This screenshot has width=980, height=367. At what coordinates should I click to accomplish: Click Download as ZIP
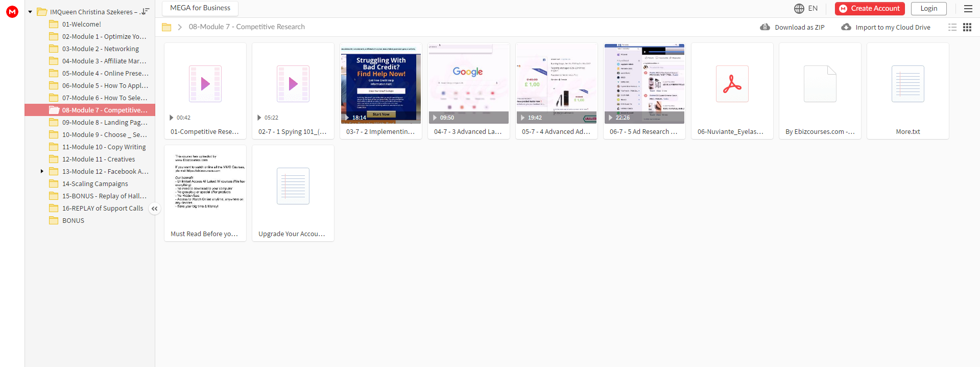[793, 27]
